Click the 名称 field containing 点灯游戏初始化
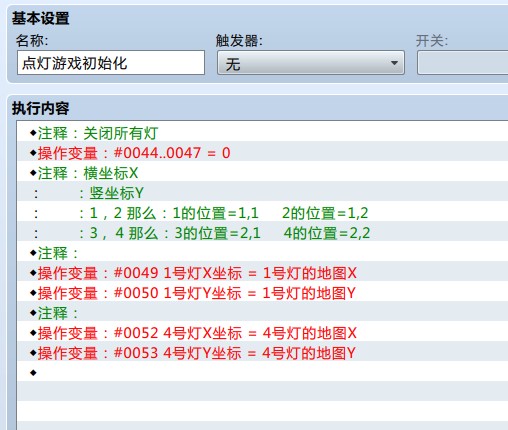The image size is (508, 430). 111,63
